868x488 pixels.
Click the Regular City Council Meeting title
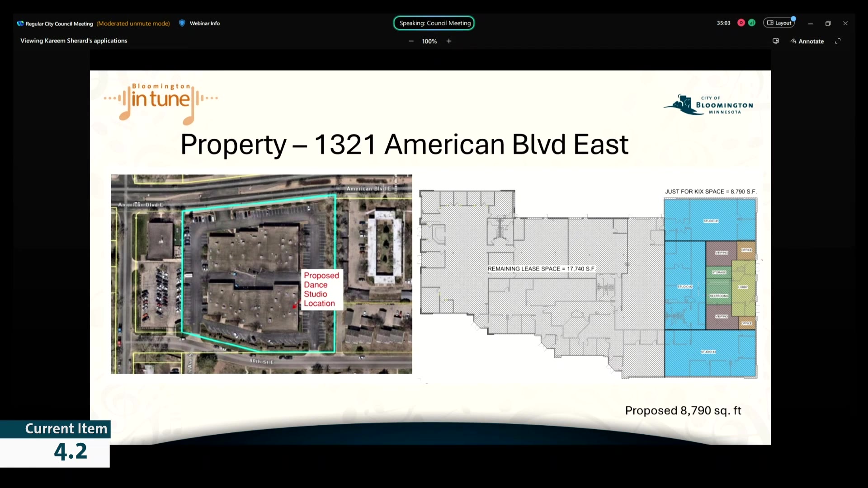tap(59, 23)
